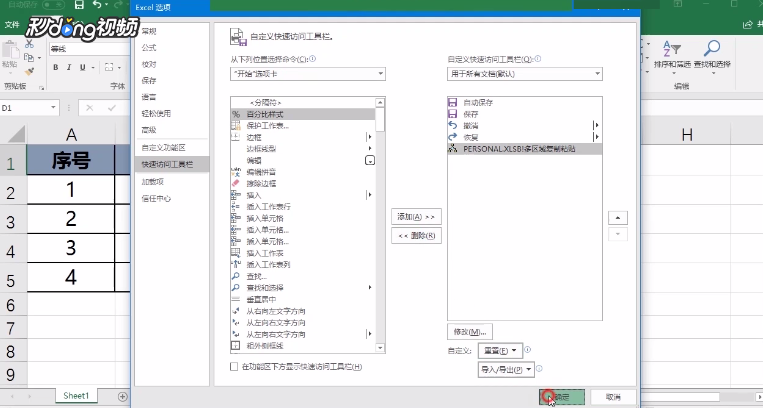Select the column A header

pos(71,134)
